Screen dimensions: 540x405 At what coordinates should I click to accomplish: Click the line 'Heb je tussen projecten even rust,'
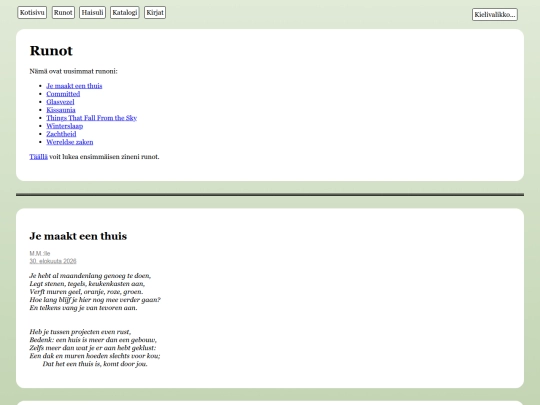[x=80, y=332]
